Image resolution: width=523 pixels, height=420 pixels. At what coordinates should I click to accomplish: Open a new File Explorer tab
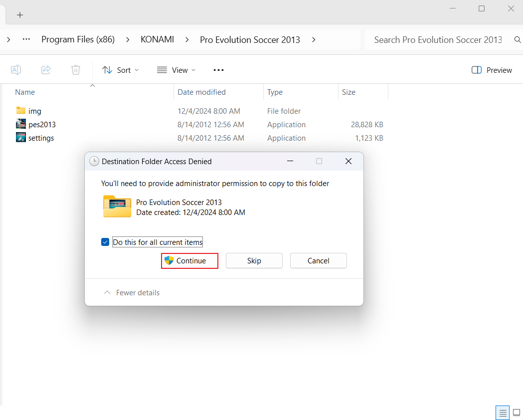tap(20, 15)
